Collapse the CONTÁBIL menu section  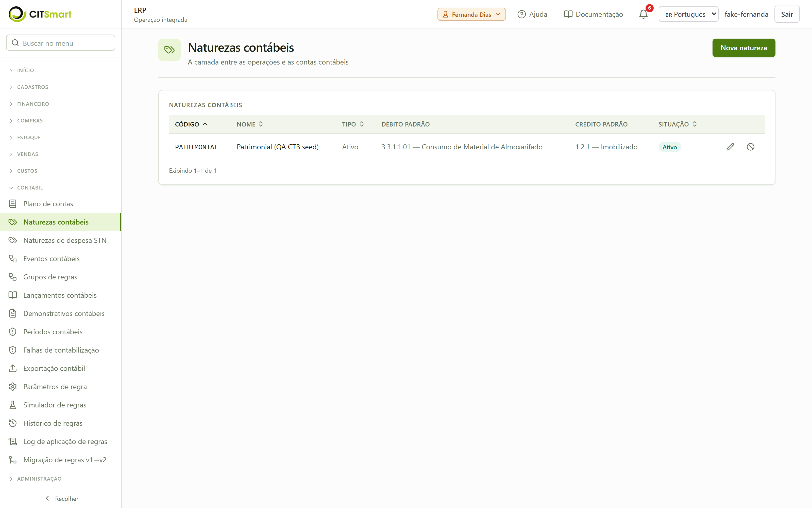(61, 187)
